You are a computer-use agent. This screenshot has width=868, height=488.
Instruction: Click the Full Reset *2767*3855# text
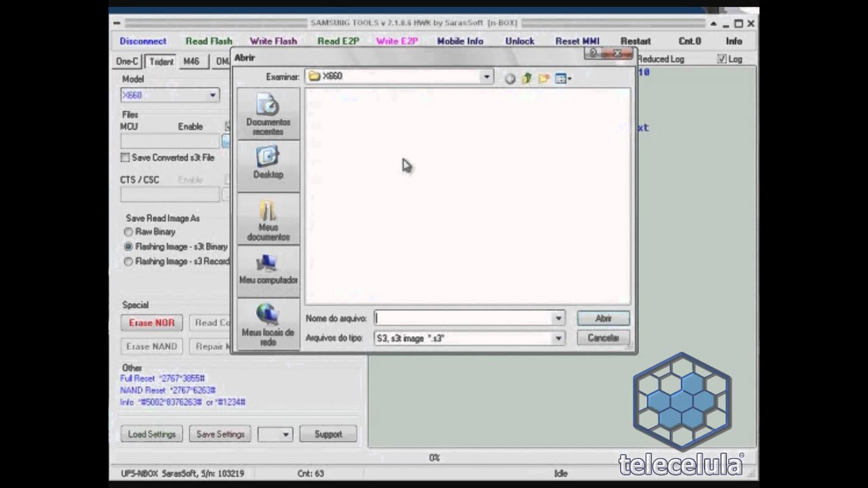tap(163, 378)
